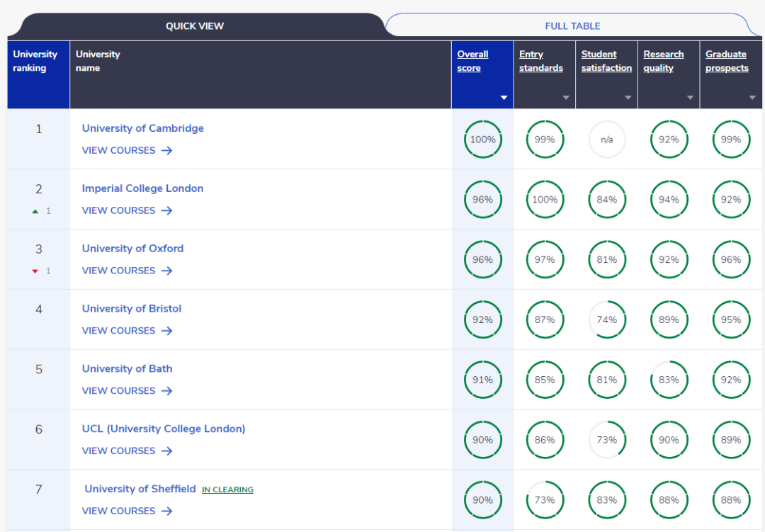The height and width of the screenshot is (532, 765).
Task: Click Bristol's 74% student satisfaction circle
Action: (x=607, y=320)
